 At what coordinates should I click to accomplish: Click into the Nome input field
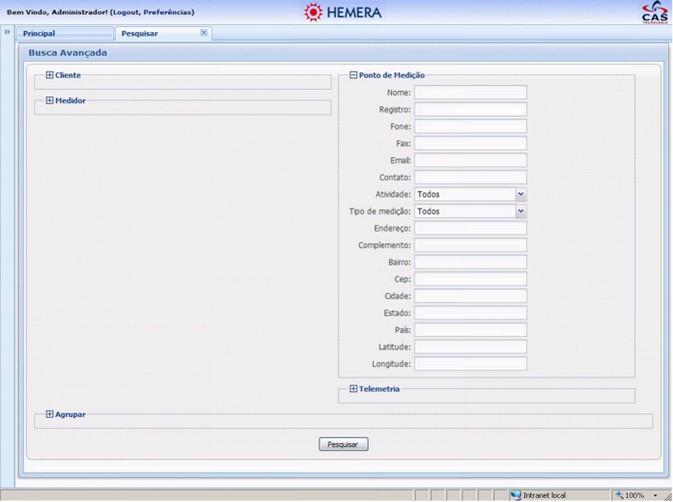[470, 93]
